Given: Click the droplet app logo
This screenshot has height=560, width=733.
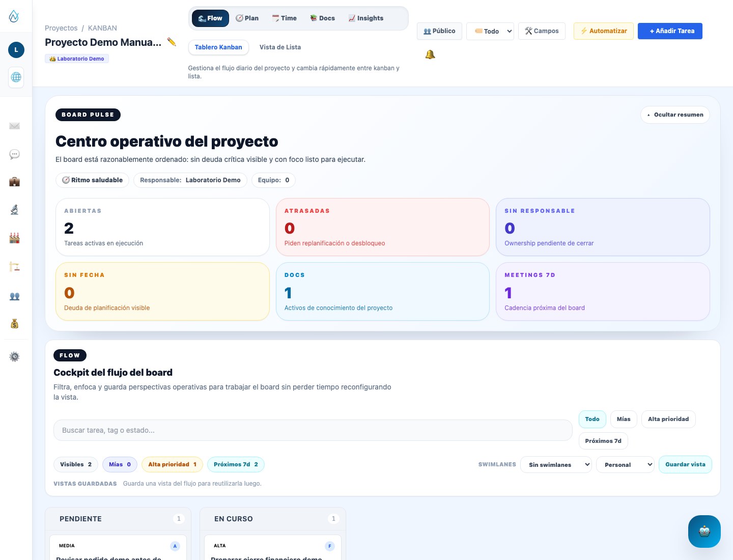Looking at the screenshot, I should (x=14, y=16).
